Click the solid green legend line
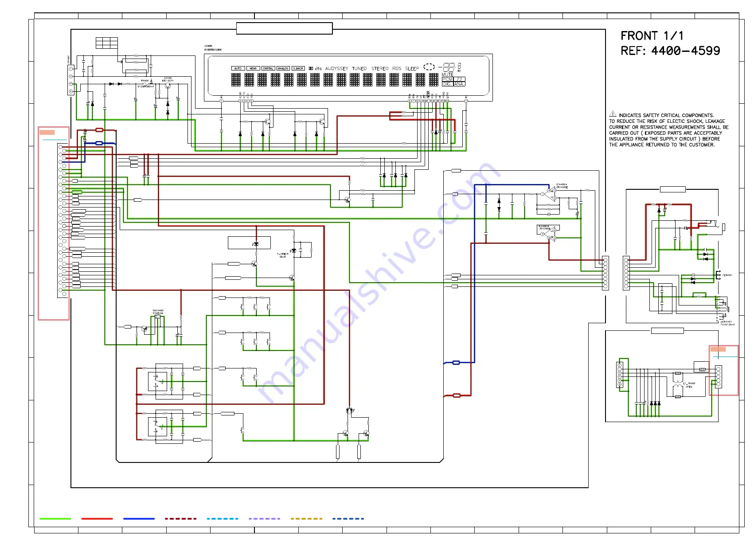754x560 pixels. 55,518
